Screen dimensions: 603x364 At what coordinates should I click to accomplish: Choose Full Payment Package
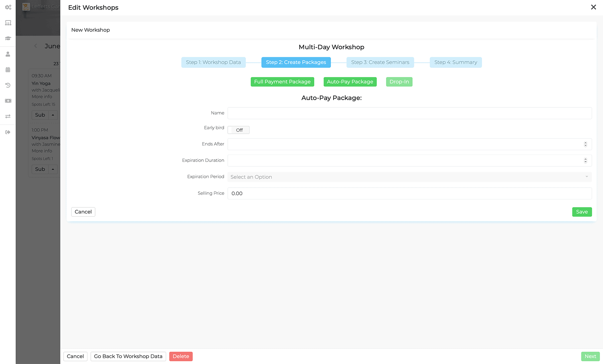pyautogui.click(x=282, y=82)
